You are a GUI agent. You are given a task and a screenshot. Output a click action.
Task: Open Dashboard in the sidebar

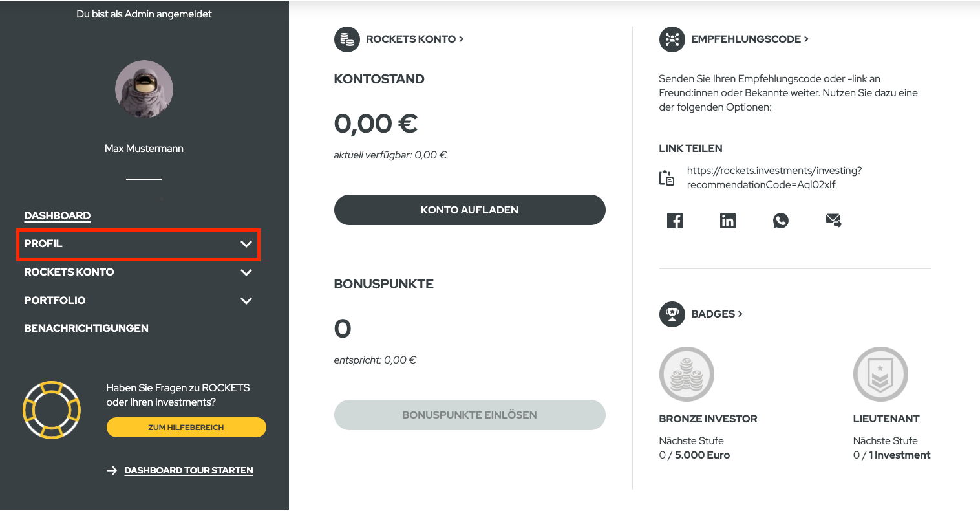[58, 216]
